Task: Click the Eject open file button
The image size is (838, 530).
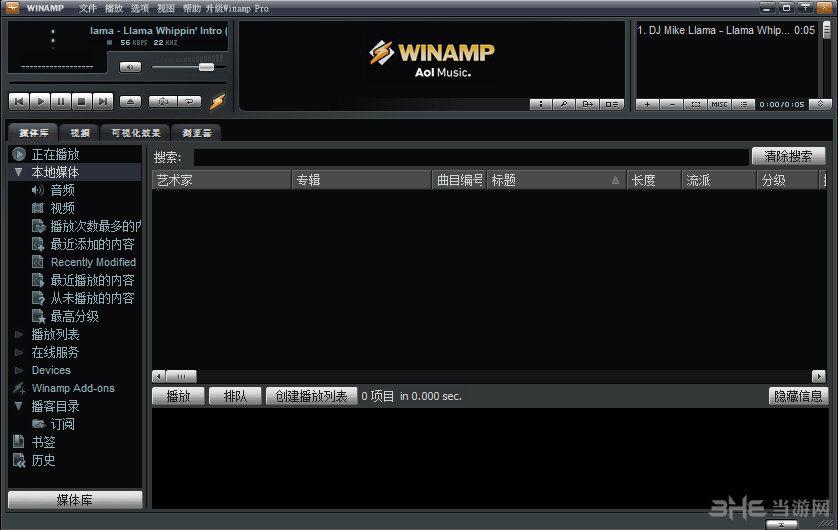Action: click(130, 102)
